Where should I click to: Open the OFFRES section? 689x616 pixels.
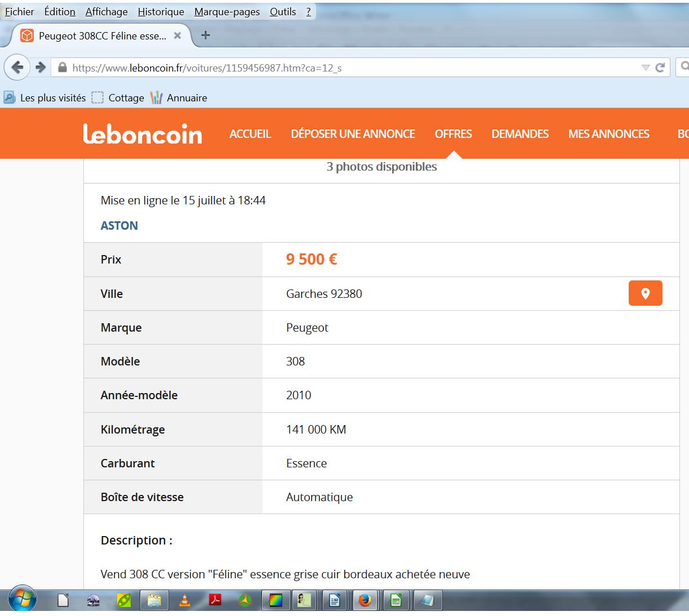pos(453,134)
